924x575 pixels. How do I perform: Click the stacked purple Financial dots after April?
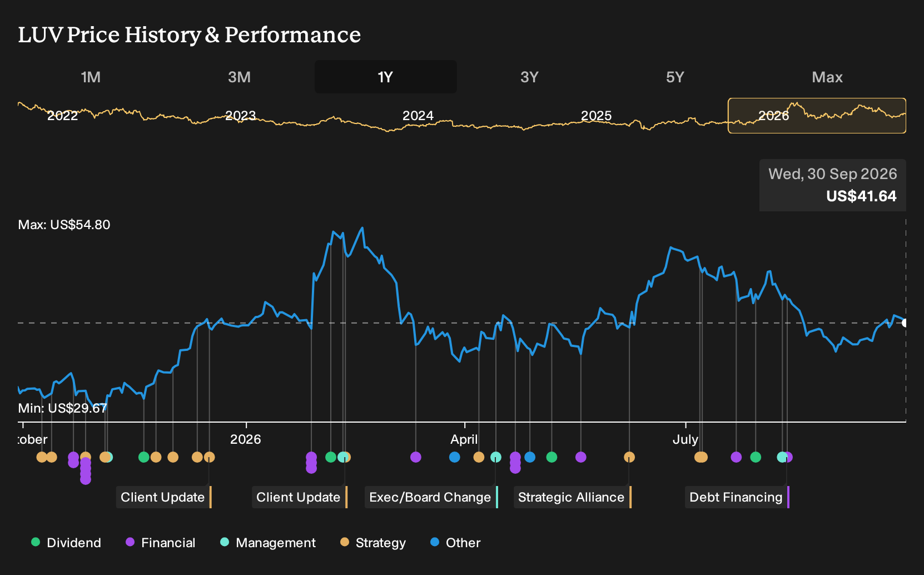(515, 463)
